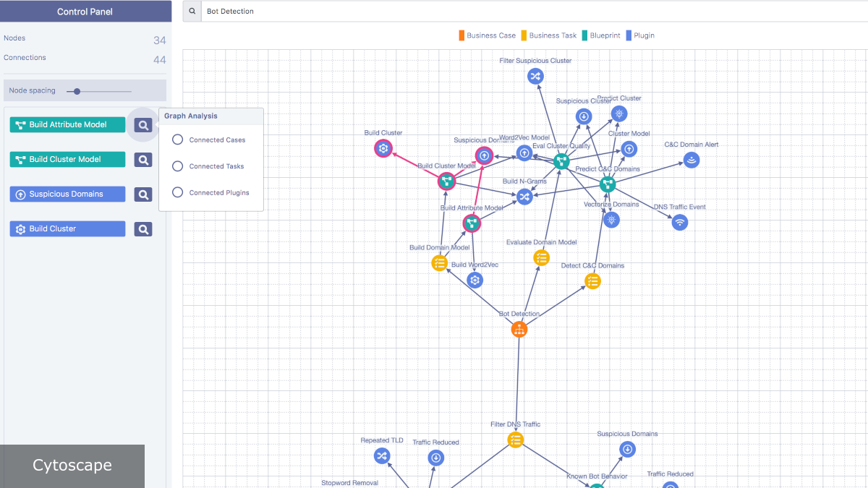This screenshot has width=868, height=488.
Task: Click the DNS Traffic Event wifi node
Action: (680, 222)
